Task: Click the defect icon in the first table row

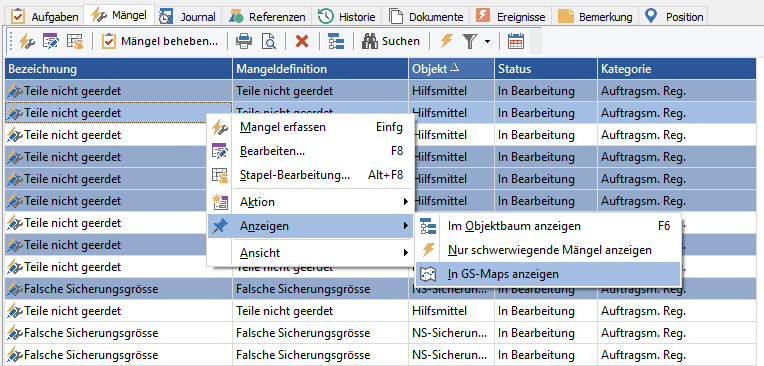Action: [x=15, y=91]
